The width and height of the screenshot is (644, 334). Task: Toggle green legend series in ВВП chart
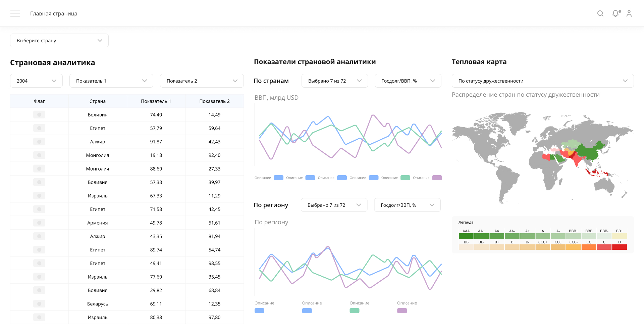405,178
